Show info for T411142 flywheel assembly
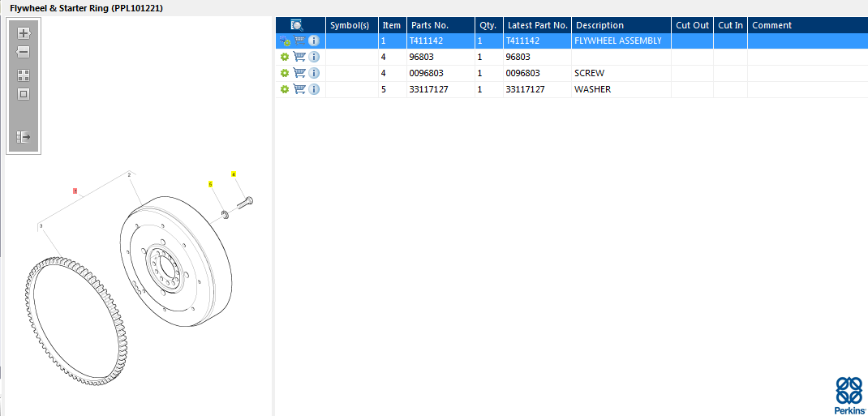 [x=314, y=41]
